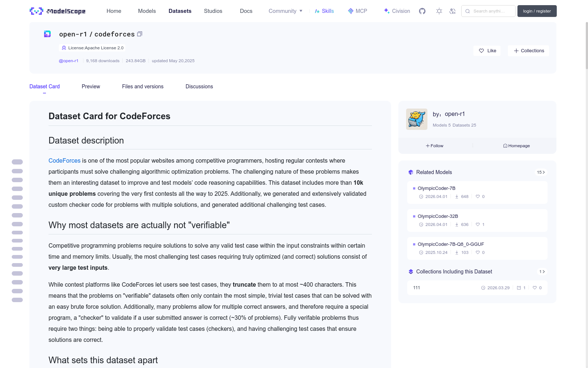Visit the open-r1 Homepage

coord(516,146)
